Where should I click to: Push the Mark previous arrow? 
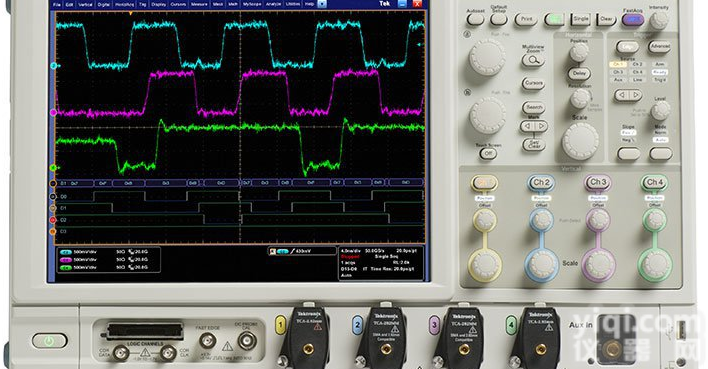click(527, 126)
